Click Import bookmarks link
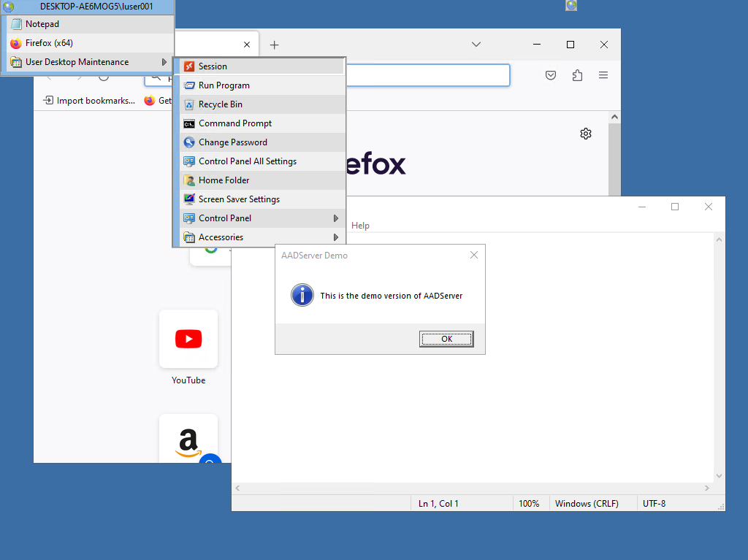Screen dimensions: 748x560 pos(89,101)
